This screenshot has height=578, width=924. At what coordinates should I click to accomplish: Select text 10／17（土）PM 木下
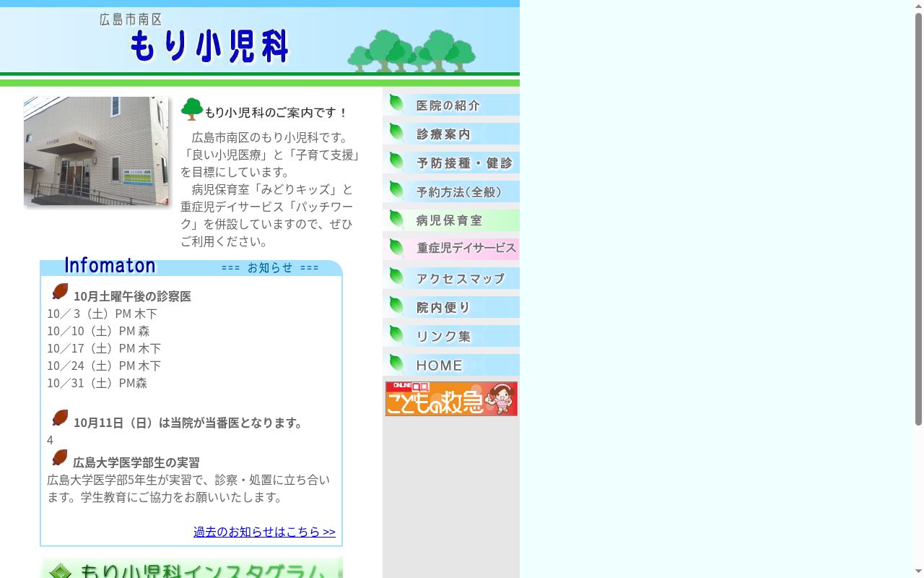(104, 348)
